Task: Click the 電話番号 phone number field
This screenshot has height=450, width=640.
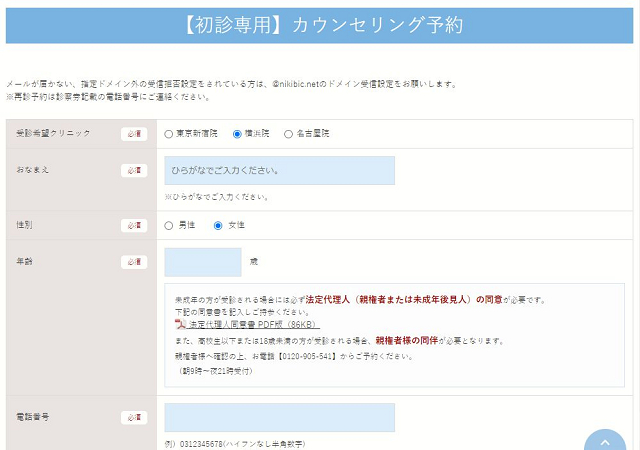Action: tap(279, 417)
